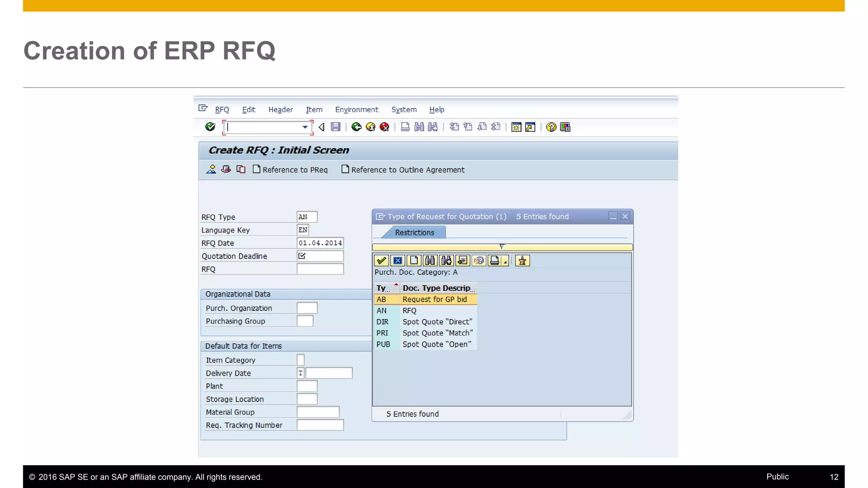The width and height of the screenshot is (868, 488).
Task: Click the First Page icon
Action: click(454, 127)
